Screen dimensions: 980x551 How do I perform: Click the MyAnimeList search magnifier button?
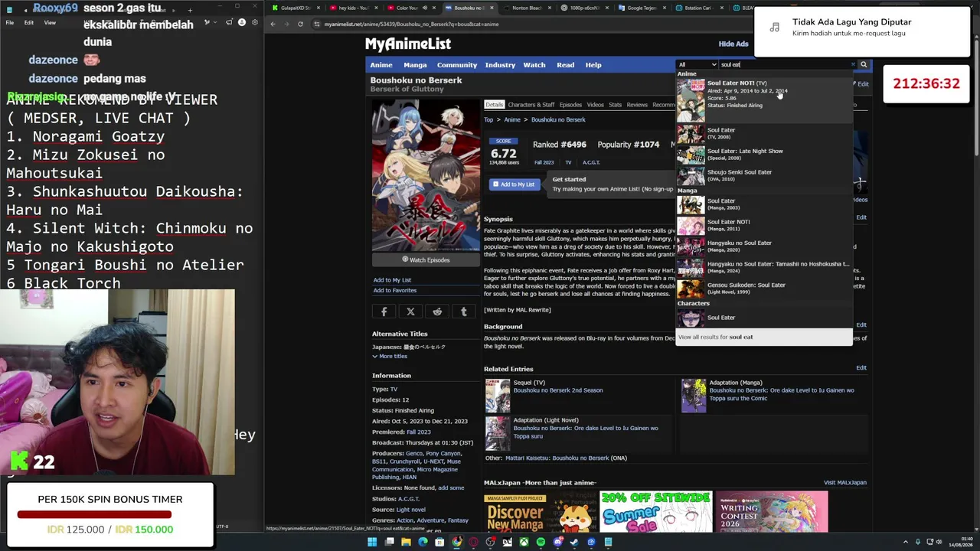tap(864, 65)
